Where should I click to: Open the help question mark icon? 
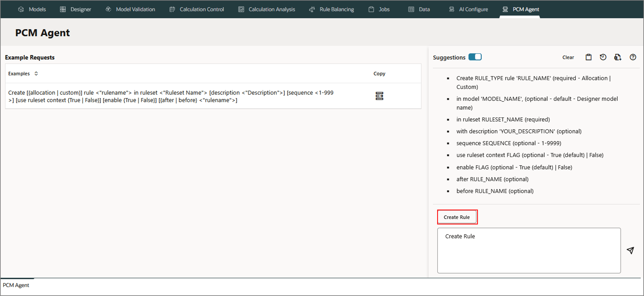pos(632,57)
